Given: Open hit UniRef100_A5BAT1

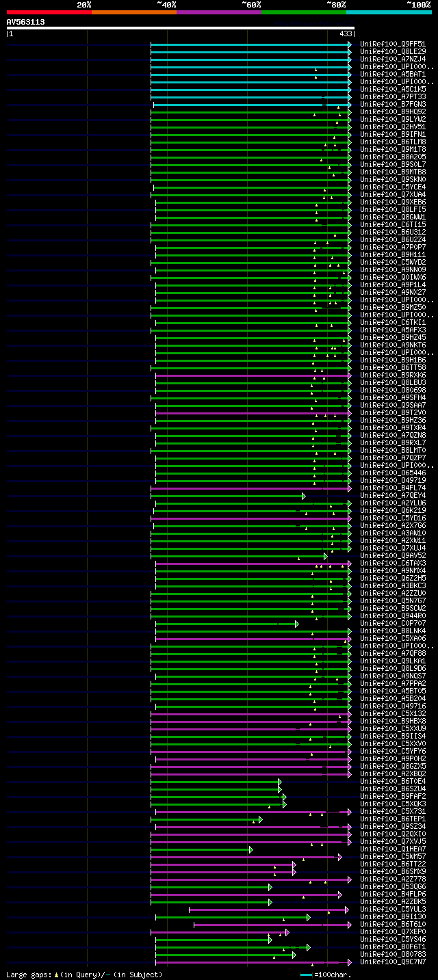Looking at the screenshot, I should tap(393, 74).
